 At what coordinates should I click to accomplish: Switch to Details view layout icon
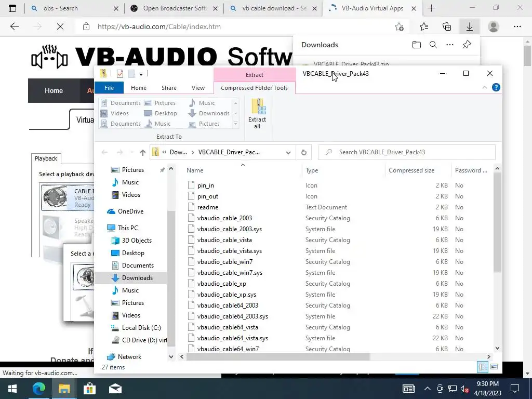coord(483,367)
